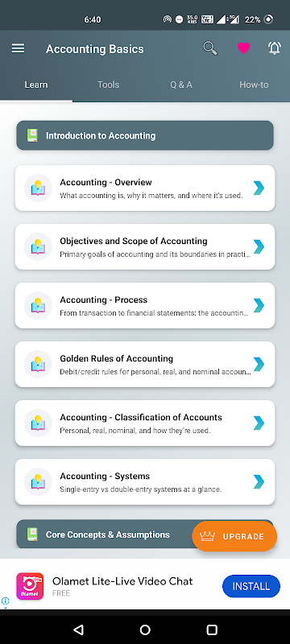Tap the ad info icon in the bottom corner
The width and height of the screenshot is (290, 644).
pos(6,601)
